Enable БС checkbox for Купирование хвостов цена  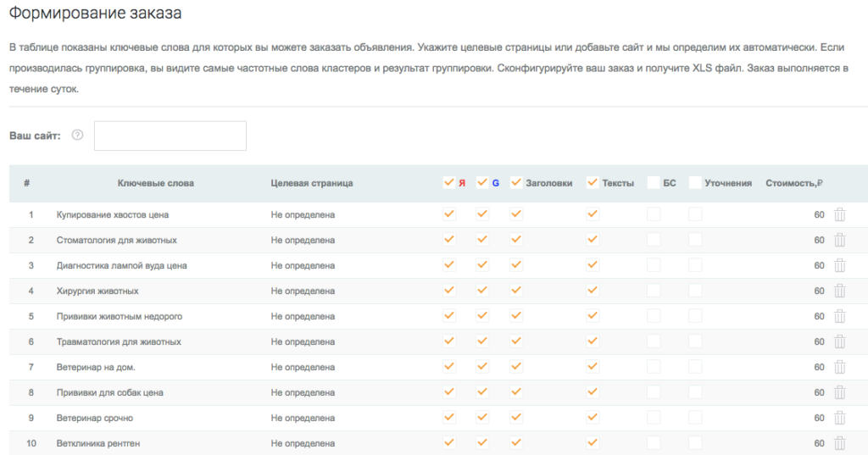point(654,214)
